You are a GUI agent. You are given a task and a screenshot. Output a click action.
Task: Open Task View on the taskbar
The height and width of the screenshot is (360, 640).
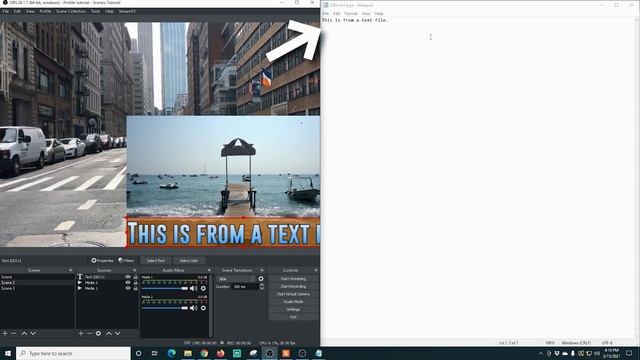[155, 353]
